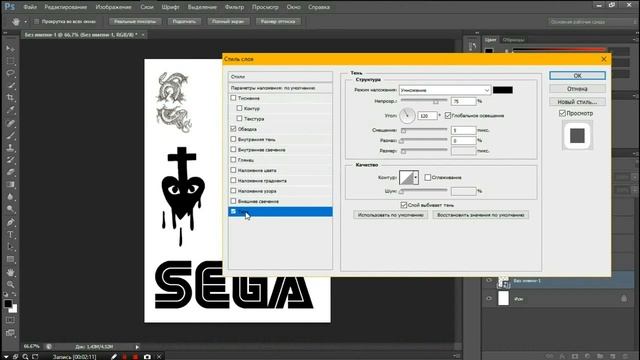Click the Смещение distance slider
Image resolution: width=640 pixels, height=360 pixels.
pos(424,130)
